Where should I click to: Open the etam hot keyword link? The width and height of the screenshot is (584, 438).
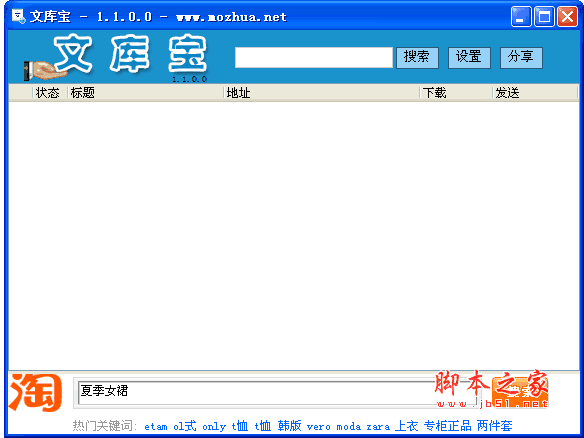(156, 426)
